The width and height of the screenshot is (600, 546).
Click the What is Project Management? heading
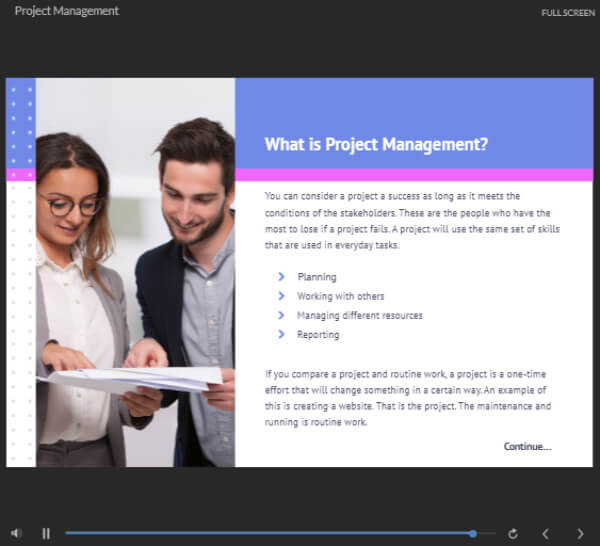(376, 145)
